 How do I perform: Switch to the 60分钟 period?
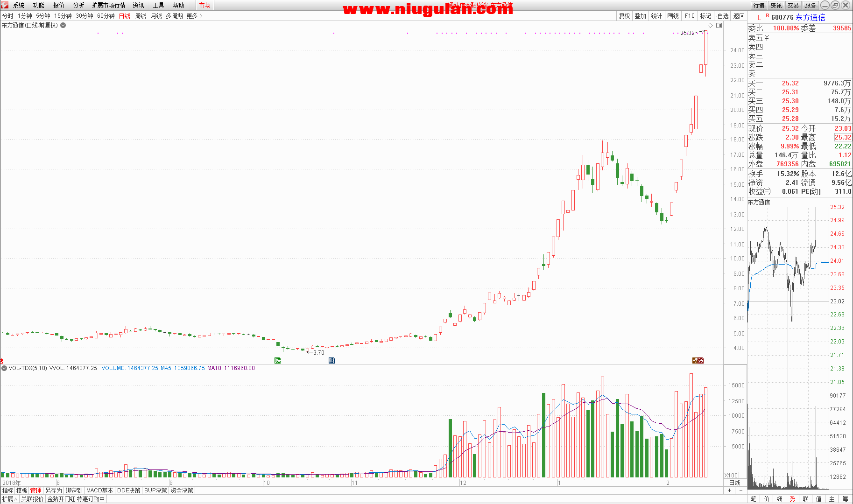106,16
